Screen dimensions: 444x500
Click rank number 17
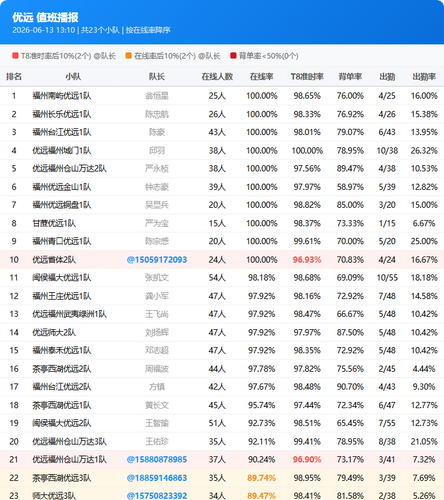pos(14,387)
